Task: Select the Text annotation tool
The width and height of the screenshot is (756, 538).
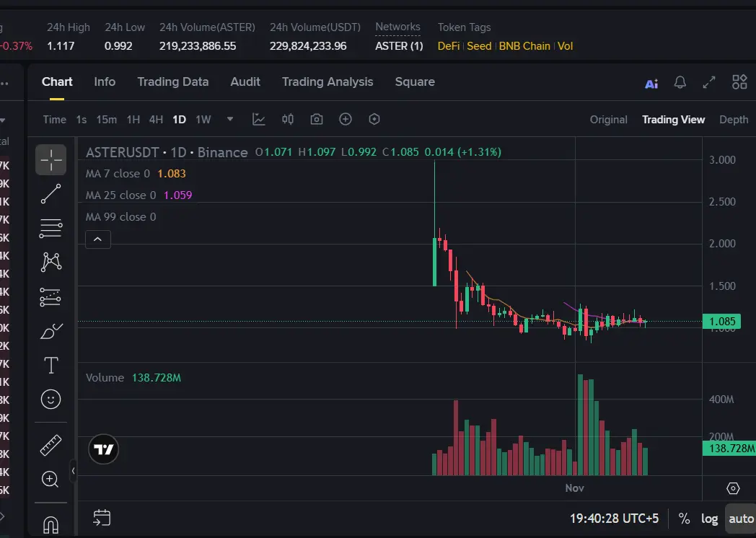Action: click(x=50, y=366)
